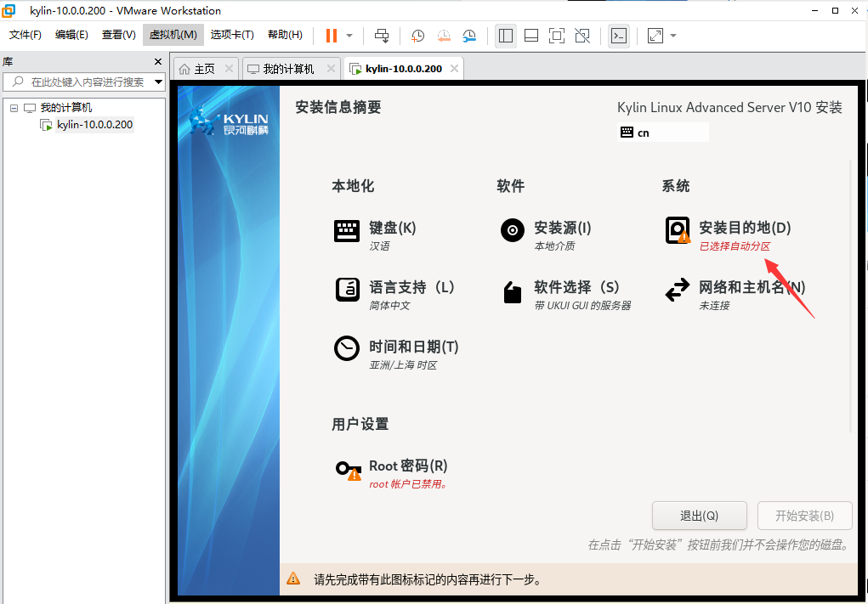Open the 文件(F) menu
This screenshot has width=868, height=604.
(x=26, y=35)
